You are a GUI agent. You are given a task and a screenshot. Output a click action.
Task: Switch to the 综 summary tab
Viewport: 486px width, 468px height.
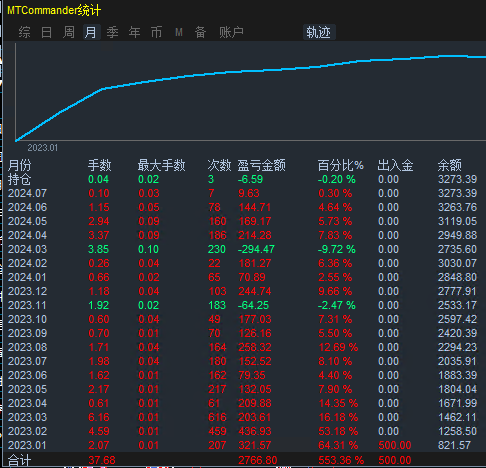pyautogui.click(x=25, y=32)
